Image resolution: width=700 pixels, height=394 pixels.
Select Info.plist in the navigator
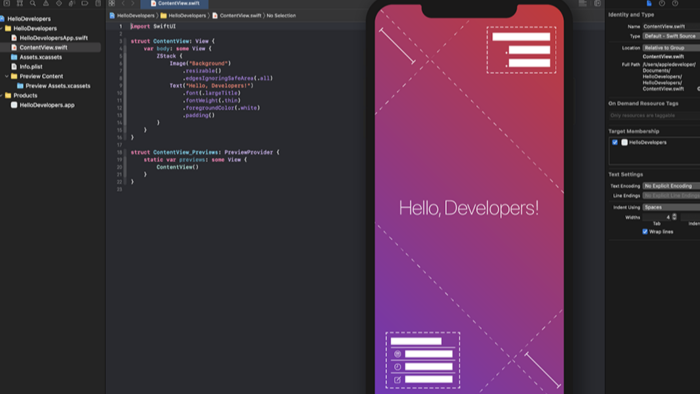[x=31, y=66]
